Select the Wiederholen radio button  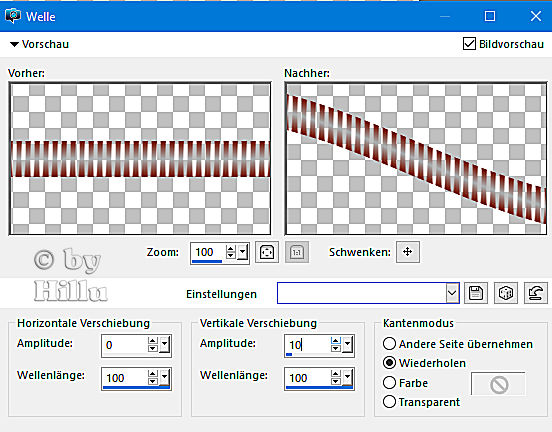pos(389,363)
